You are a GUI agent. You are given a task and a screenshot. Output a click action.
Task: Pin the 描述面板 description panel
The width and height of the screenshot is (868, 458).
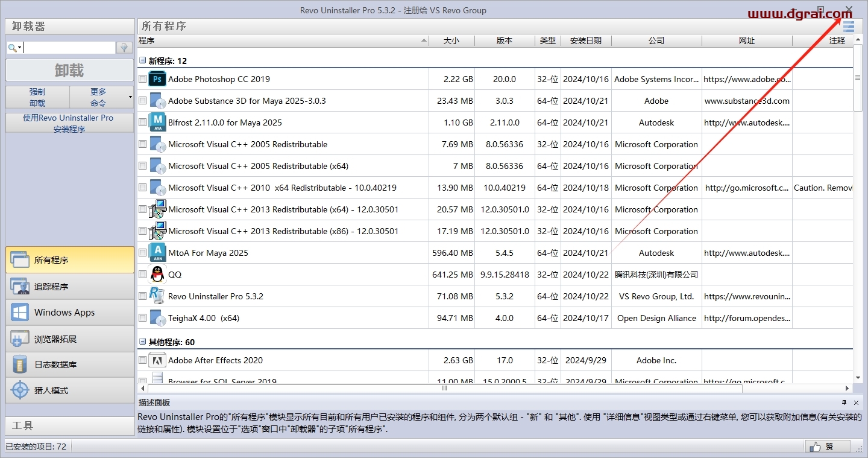click(844, 402)
